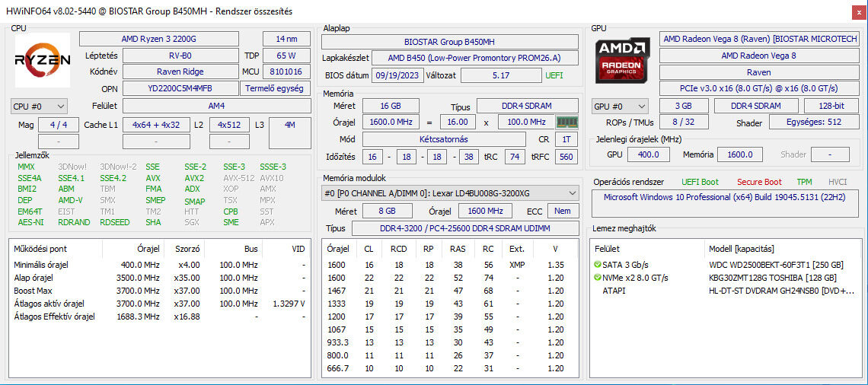This screenshot has width=868, height=385.
Task: Expand the memory module Lexar LD4BU008G dropdown
Action: click(x=450, y=193)
